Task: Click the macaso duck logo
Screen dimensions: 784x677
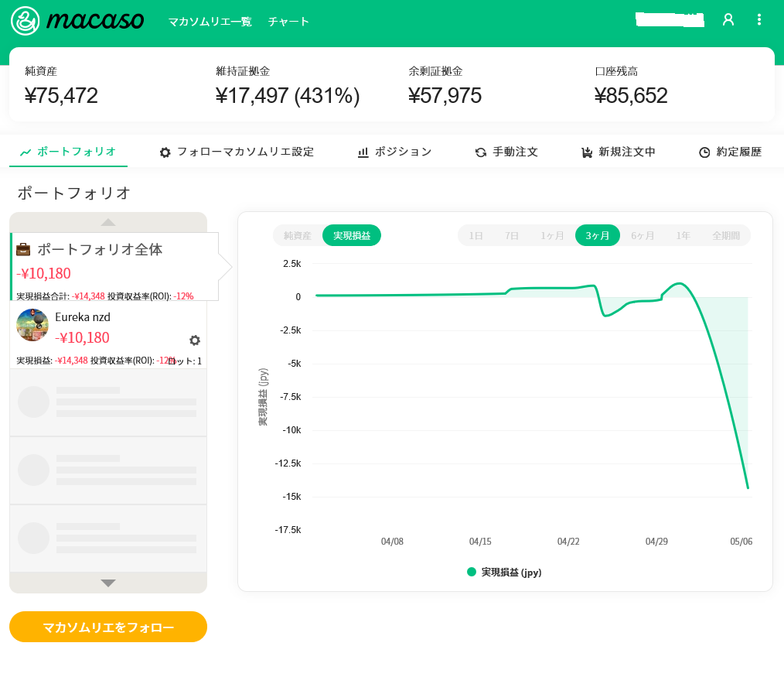Action: [26, 21]
